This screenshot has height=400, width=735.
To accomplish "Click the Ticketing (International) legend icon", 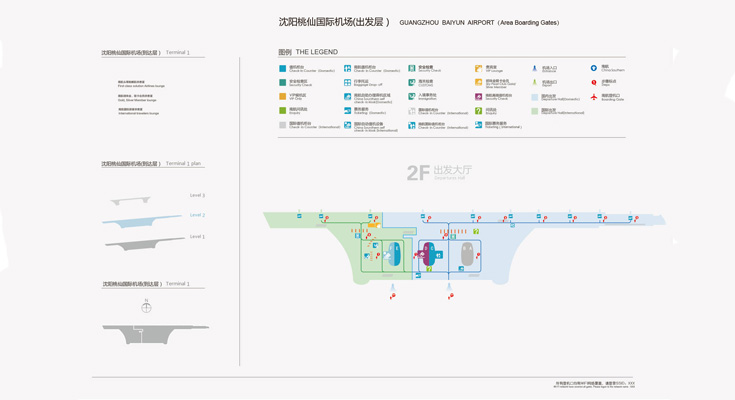I will pyautogui.click(x=478, y=125).
